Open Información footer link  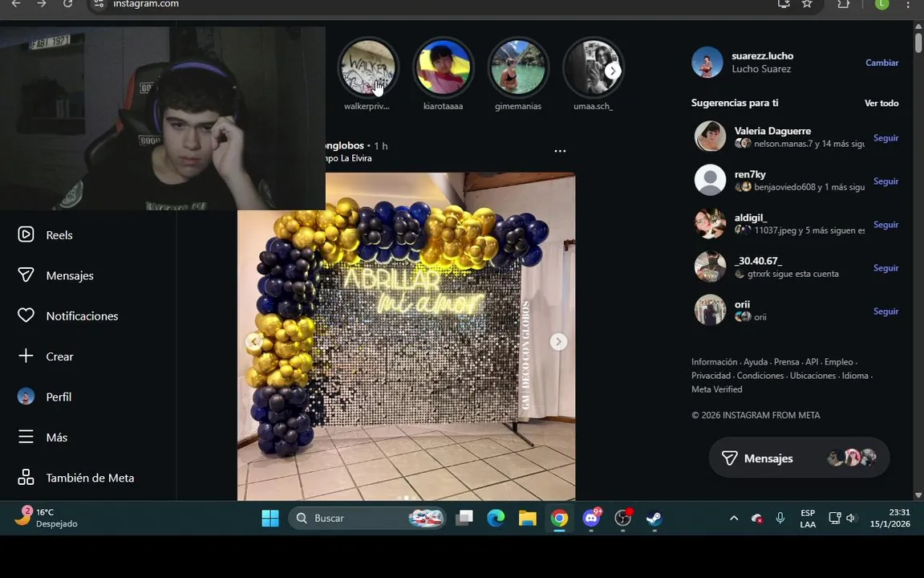click(714, 362)
